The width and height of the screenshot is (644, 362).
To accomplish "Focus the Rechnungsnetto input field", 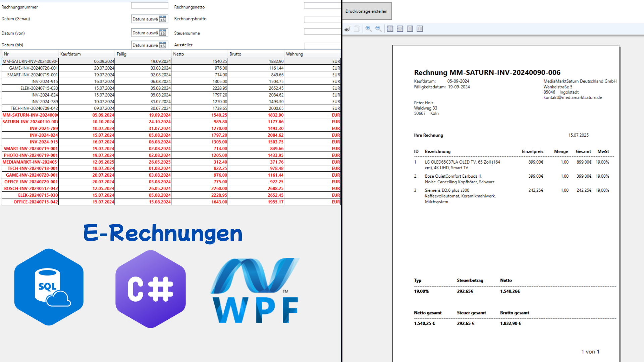I will pyautogui.click(x=322, y=5).
